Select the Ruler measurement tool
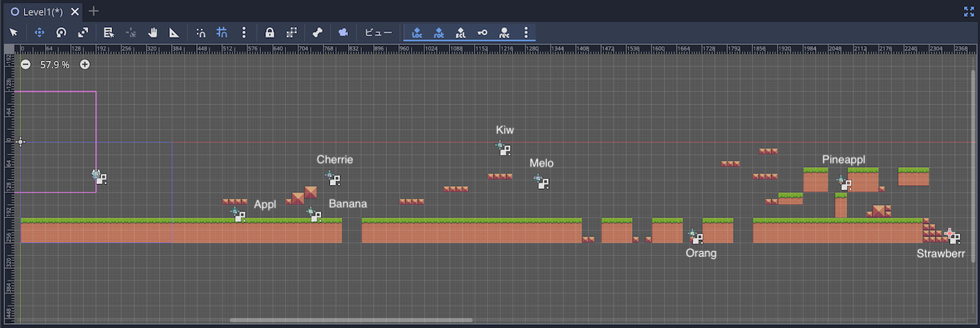 click(174, 32)
